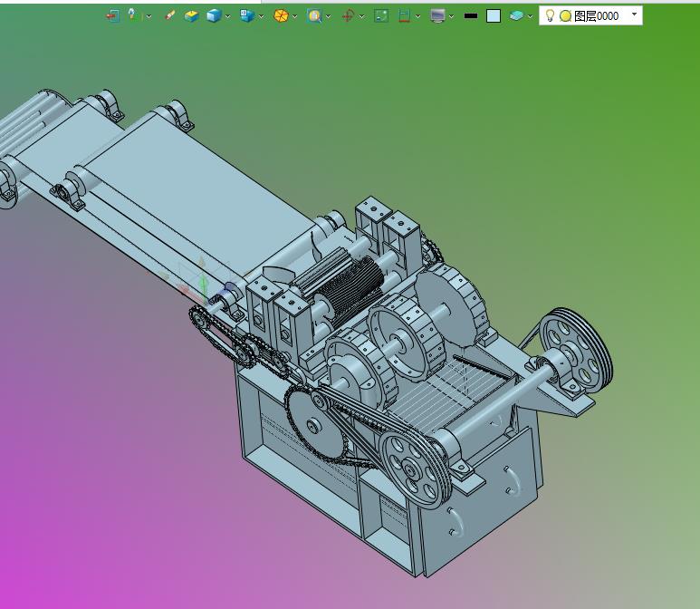Viewport: 700px width, 609px height.
Task: Click the orange polygon mesh icon
Action: pyautogui.click(x=281, y=15)
